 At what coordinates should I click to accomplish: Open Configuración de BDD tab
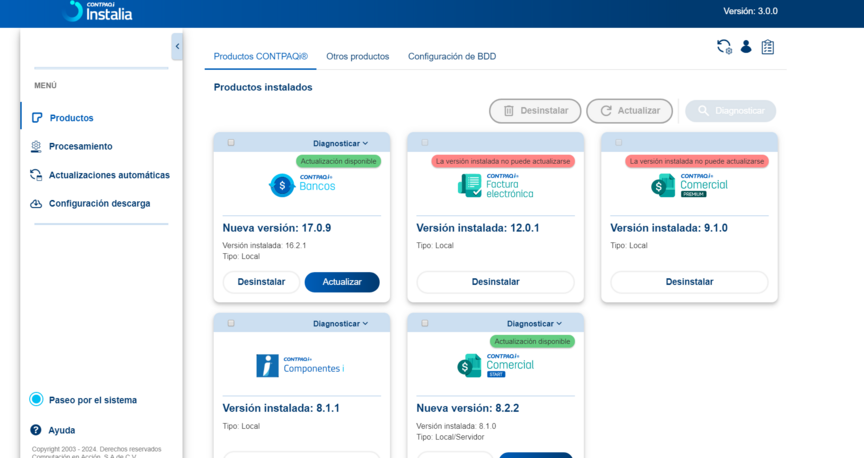(x=451, y=57)
